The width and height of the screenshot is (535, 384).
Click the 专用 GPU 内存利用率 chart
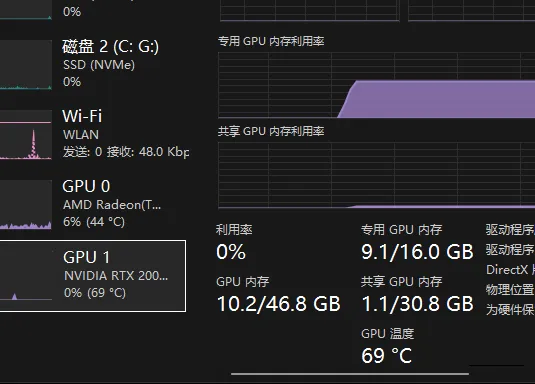[x=376, y=85]
